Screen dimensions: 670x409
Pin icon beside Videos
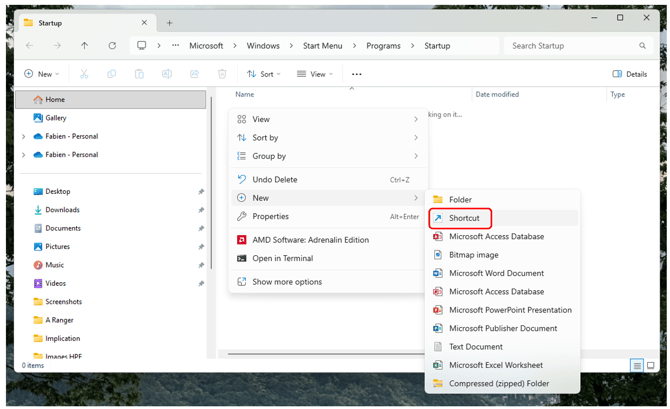coord(201,283)
